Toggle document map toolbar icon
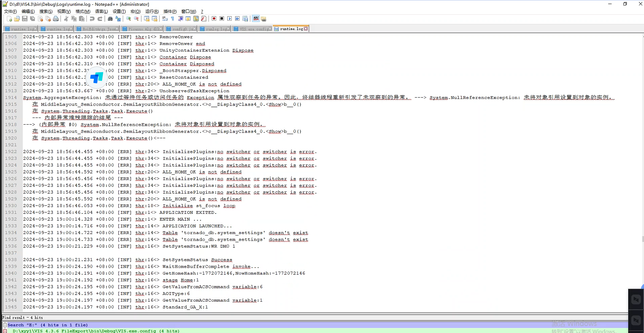The height and width of the screenshot is (333, 644). (196, 19)
